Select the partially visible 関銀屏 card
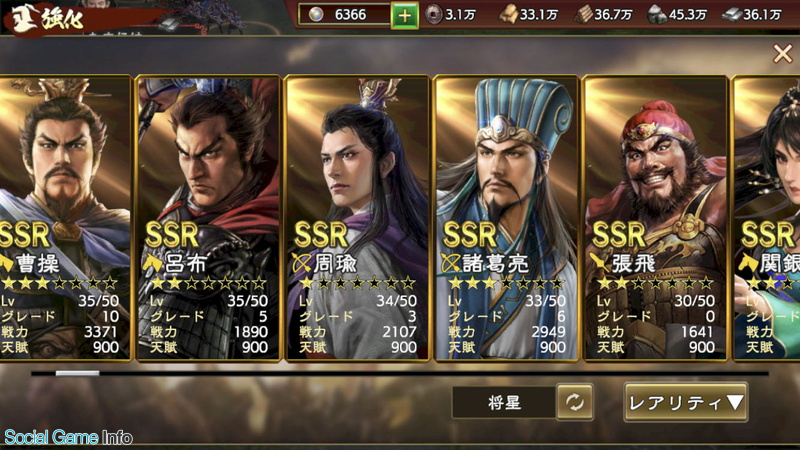The height and width of the screenshot is (450, 800). [x=766, y=218]
